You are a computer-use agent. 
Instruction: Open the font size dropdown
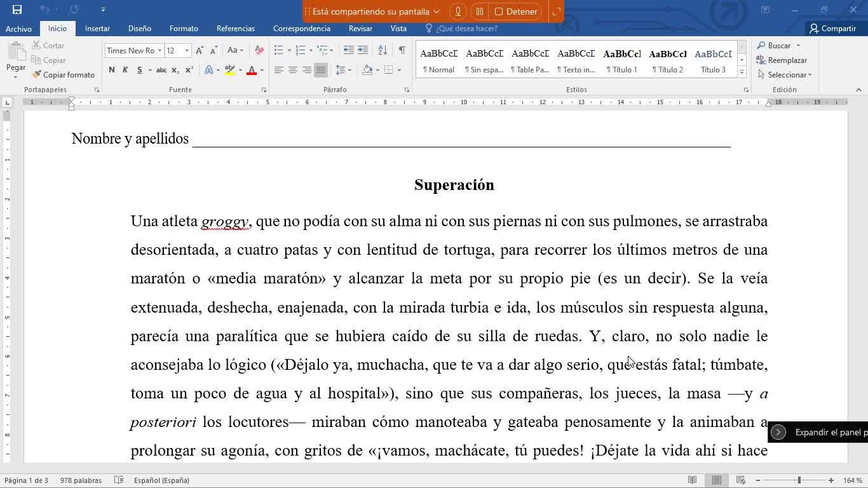click(187, 51)
